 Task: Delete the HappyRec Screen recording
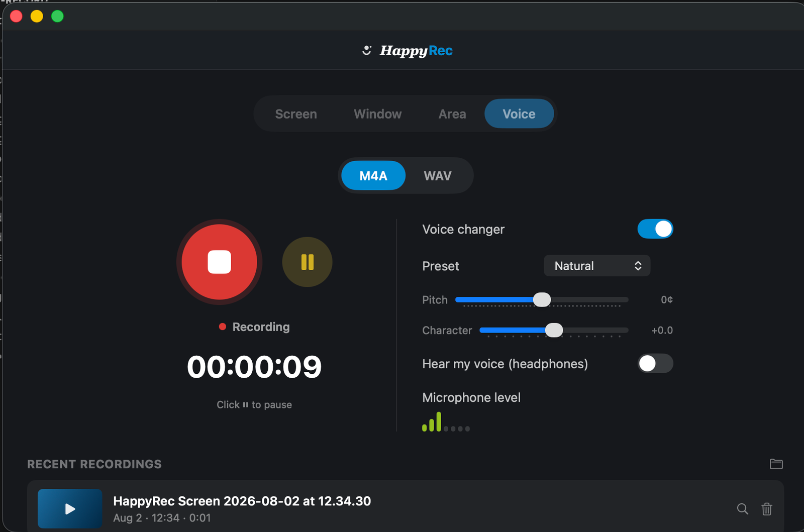click(766, 508)
